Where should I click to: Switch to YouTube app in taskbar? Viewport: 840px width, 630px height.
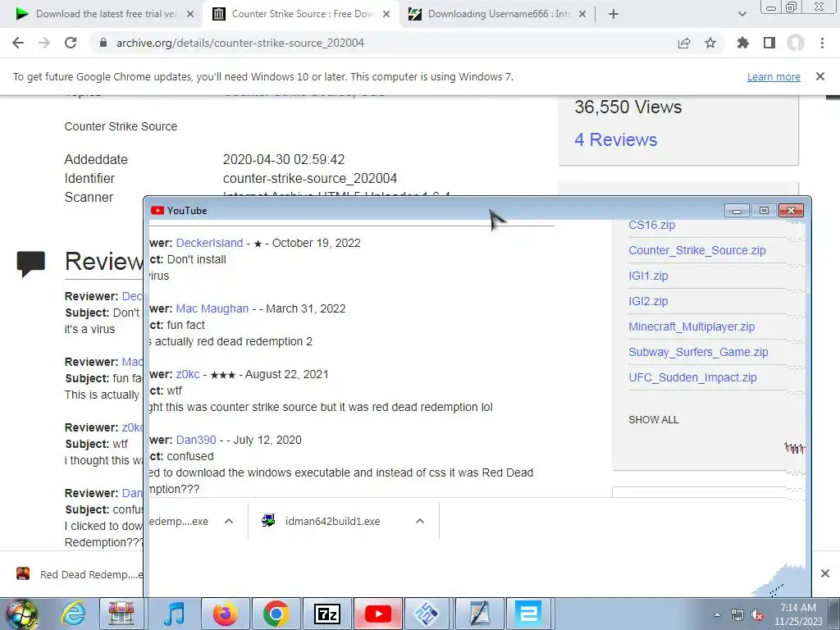point(378,614)
